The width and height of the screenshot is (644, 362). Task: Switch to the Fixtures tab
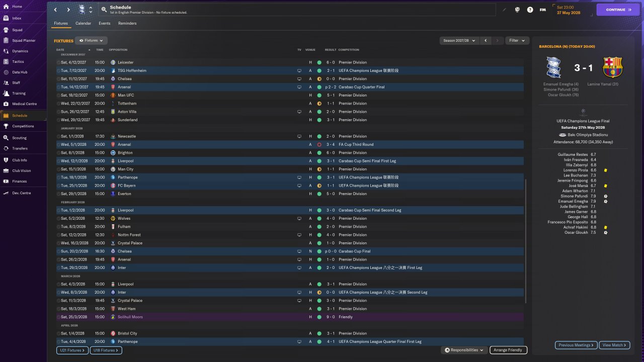(x=61, y=23)
